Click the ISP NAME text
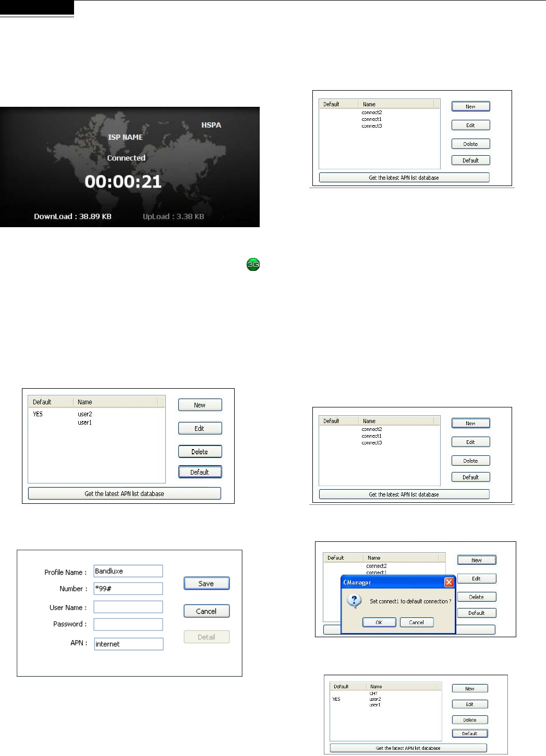The image size is (546, 756). tap(125, 137)
